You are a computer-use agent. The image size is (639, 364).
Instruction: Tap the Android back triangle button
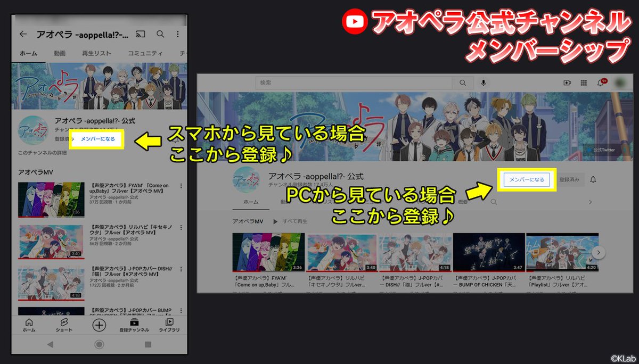[x=51, y=345]
